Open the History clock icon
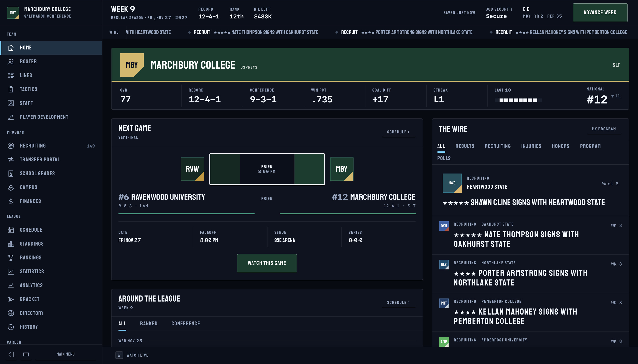This screenshot has height=364, width=638. (11, 327)
